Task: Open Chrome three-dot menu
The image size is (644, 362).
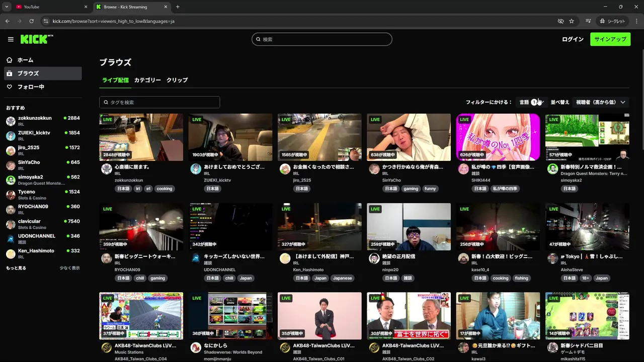Action: click(x=637, y=21)
